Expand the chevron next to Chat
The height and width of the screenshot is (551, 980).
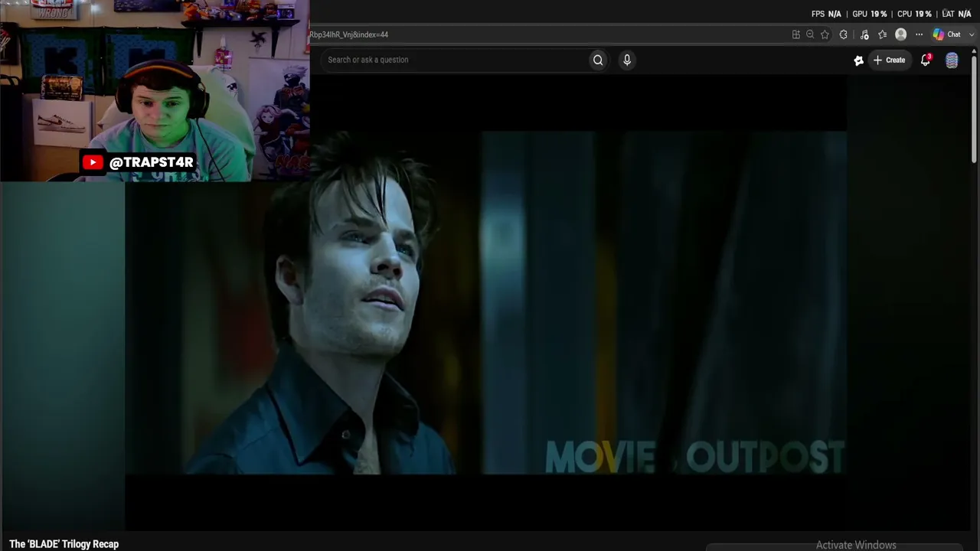pyautogui.click(x=972, y=34)
